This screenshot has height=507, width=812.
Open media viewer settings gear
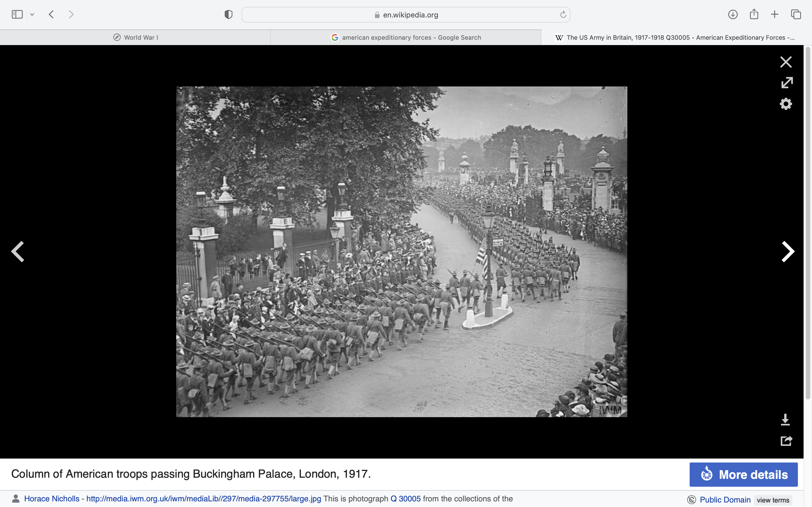(785, 104)
